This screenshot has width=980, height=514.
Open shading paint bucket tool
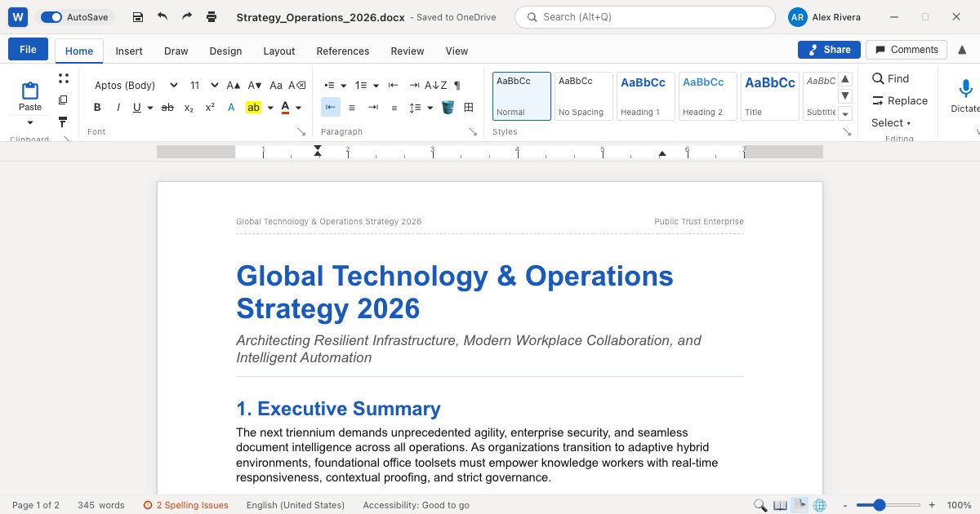pyautogui.click(x=448, y=107)
